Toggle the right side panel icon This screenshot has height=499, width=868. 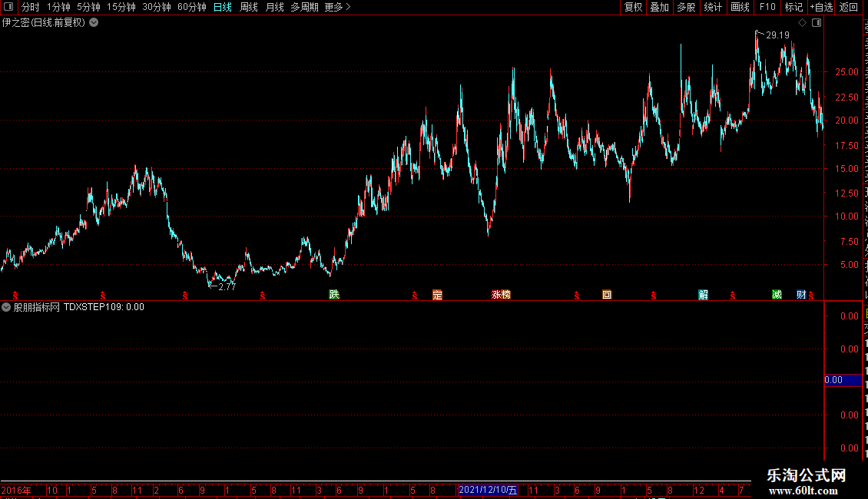tap(817, 23)
